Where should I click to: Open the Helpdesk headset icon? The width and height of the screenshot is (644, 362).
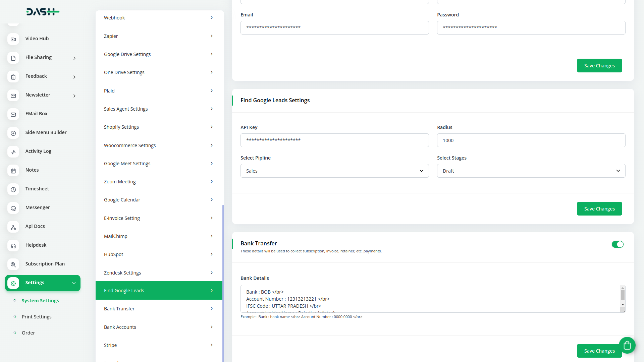[x=13, y=246]
